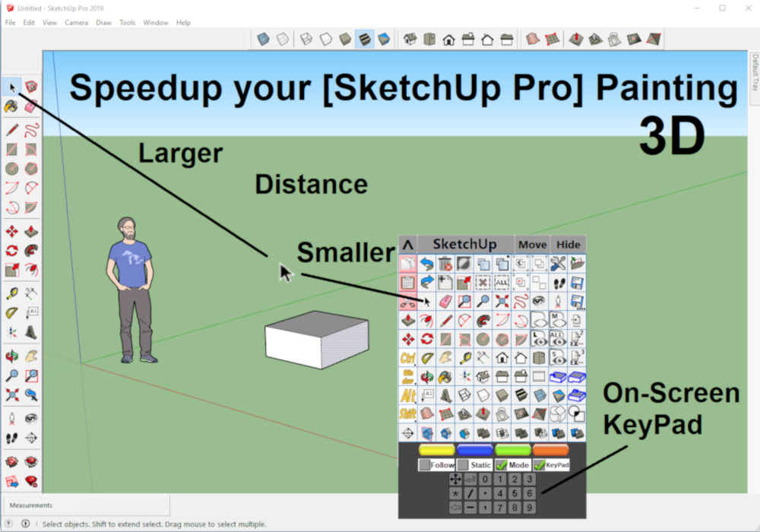
Task: Toggle Back Edges style in top toolbar
Action: point(283,39)
